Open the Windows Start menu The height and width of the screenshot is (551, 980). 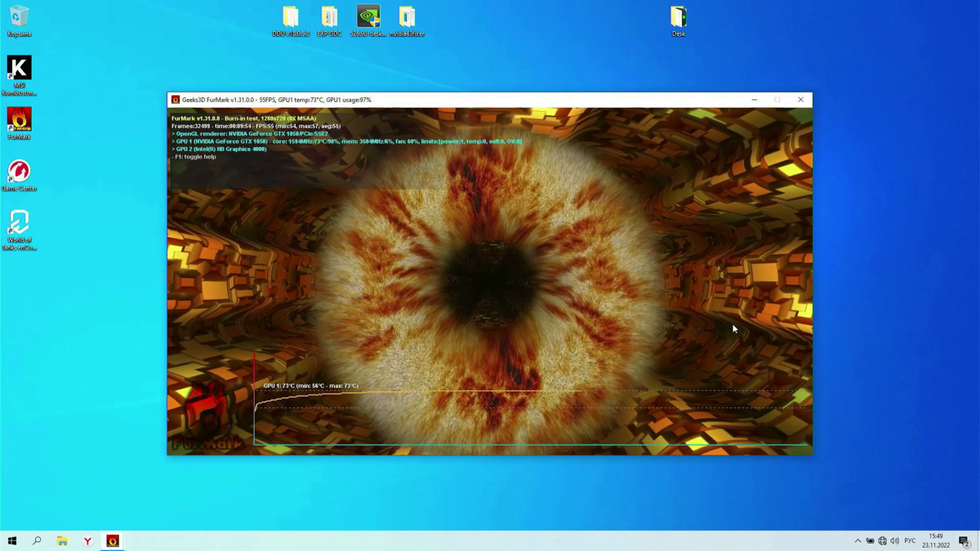(x=12, y=540)
